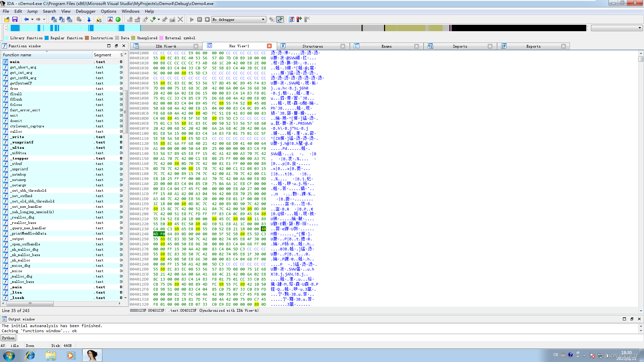Open the Windows Start button
Viewport: 644px width, 362px height.
(x=9, y=355)
